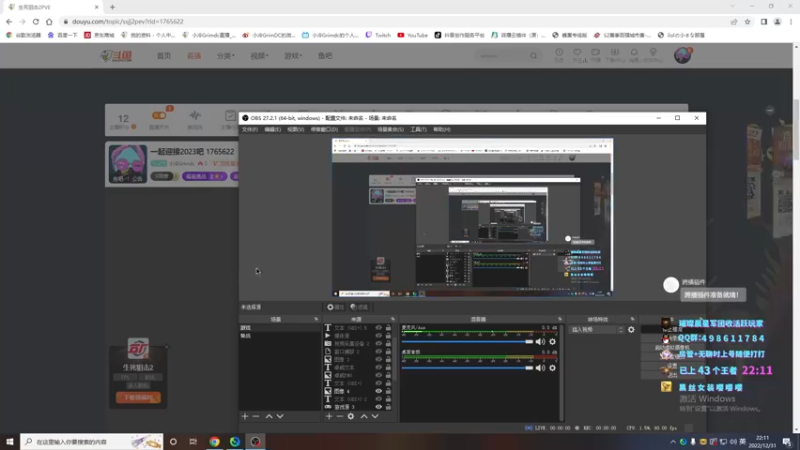Remove selected source with minus button

[x=340, y=416]
